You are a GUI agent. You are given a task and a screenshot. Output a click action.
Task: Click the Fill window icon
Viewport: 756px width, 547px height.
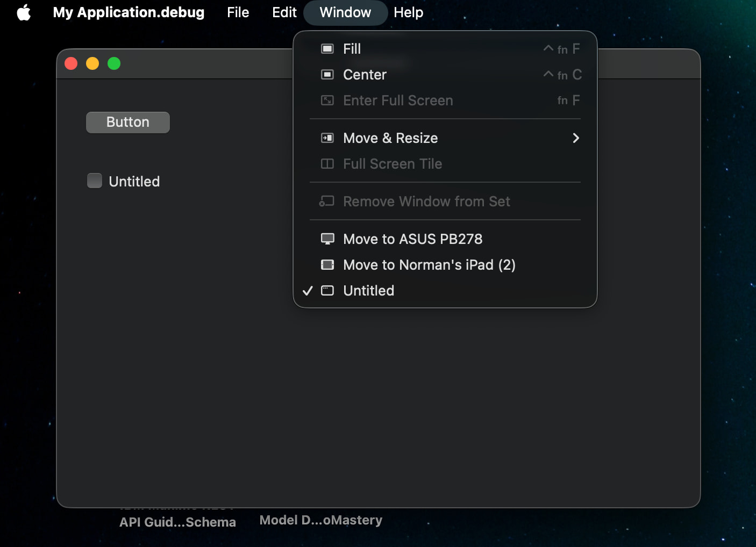tap(327, 49)
